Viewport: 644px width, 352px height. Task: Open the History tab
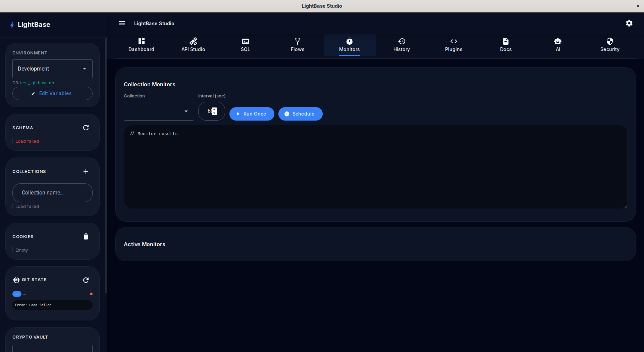point(401,45)
